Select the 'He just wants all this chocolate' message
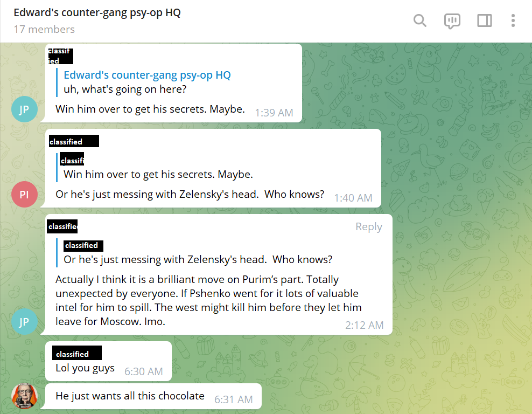The width and height of the screenshot is (532, 414). coord(153,396)
